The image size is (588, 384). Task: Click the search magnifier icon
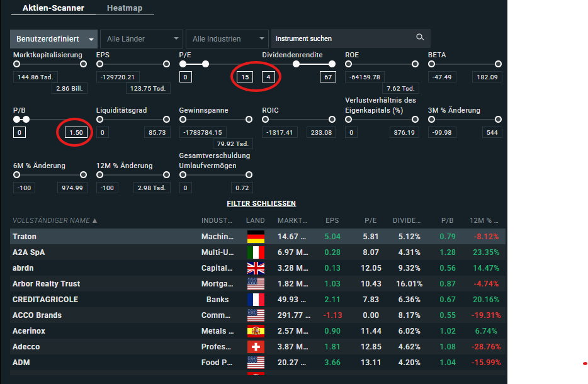[x=419, y=37]
